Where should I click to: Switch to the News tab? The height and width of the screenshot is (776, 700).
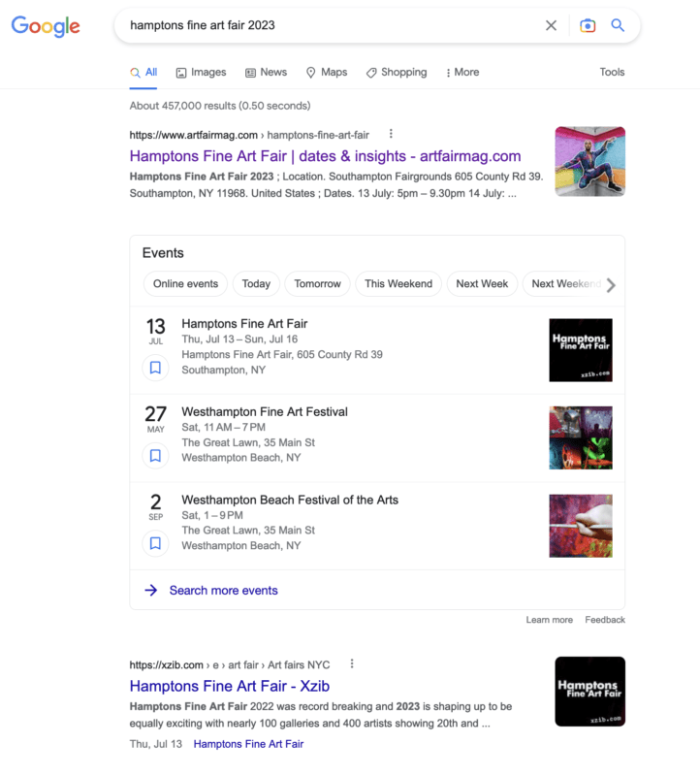click(267, 72)
